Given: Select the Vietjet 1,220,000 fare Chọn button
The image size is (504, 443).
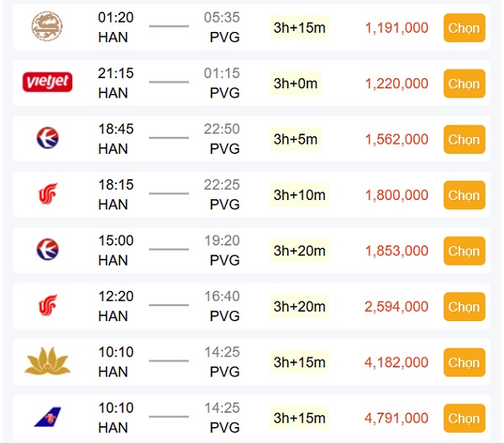Looking at the screenshot, I should (465, 84).
